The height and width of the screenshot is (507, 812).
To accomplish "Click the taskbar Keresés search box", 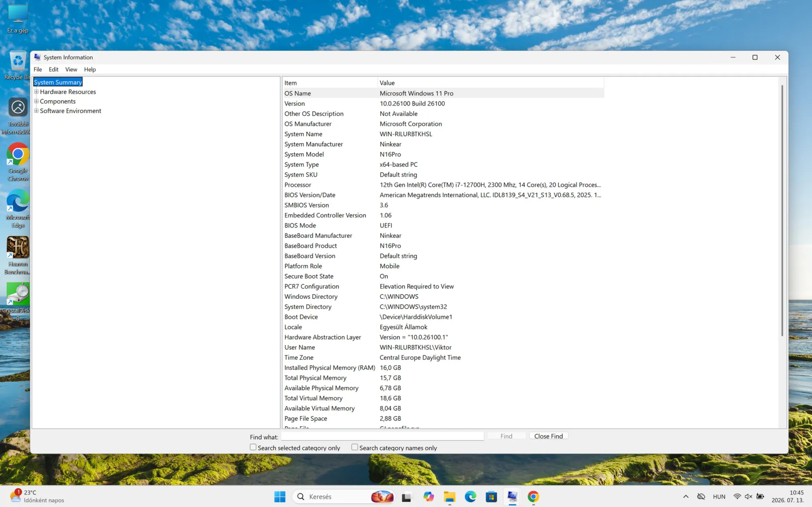I will (x=343, y=496).
